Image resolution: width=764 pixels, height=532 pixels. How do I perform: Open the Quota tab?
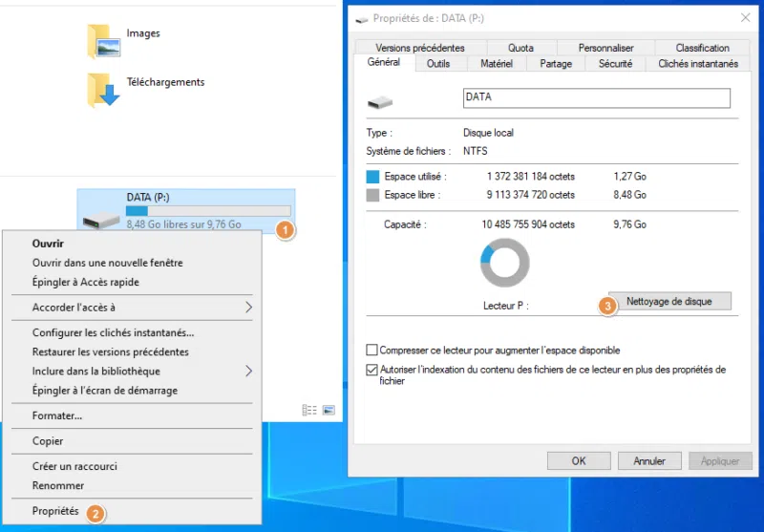click(x=520, y=48)
